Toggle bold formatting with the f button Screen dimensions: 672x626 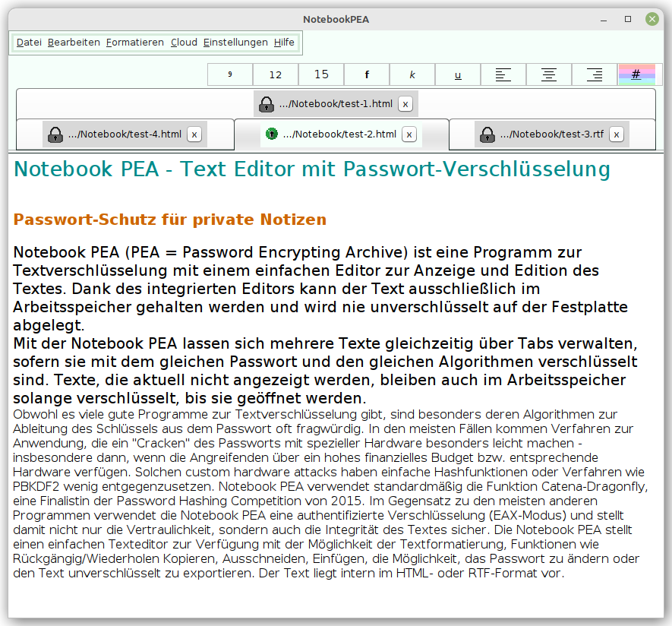coord(366,74)
